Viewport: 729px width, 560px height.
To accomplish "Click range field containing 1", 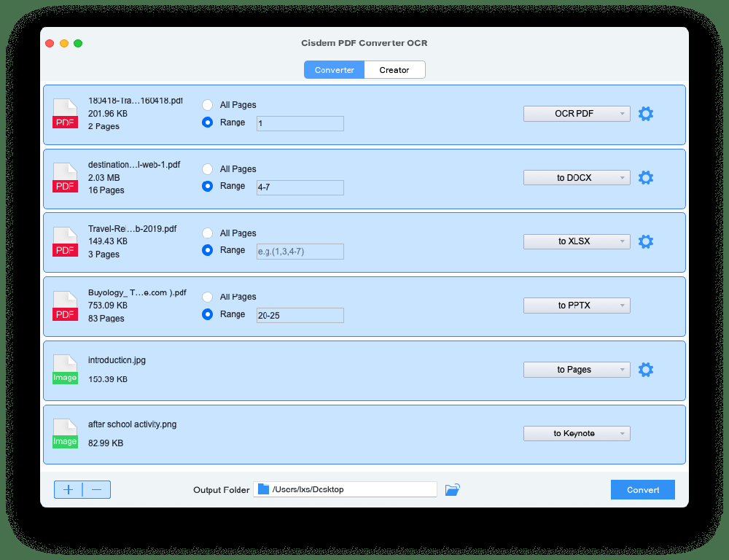I will click(300, 123).
